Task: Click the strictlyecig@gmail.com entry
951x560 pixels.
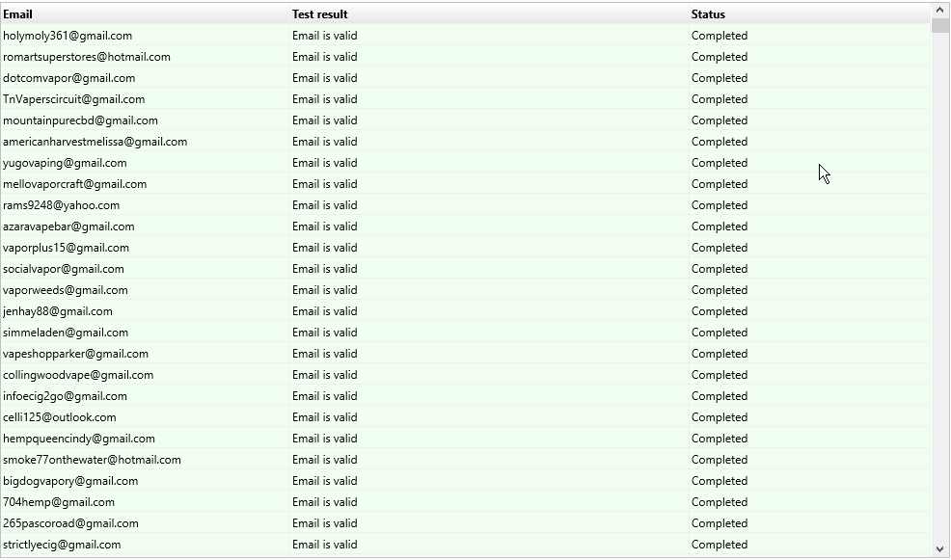Action: 62,545
